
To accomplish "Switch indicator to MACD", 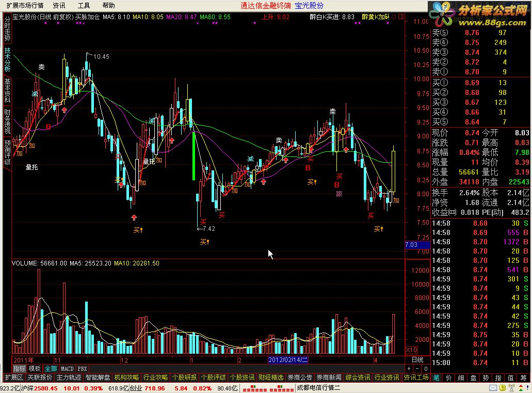I will 67,369.
